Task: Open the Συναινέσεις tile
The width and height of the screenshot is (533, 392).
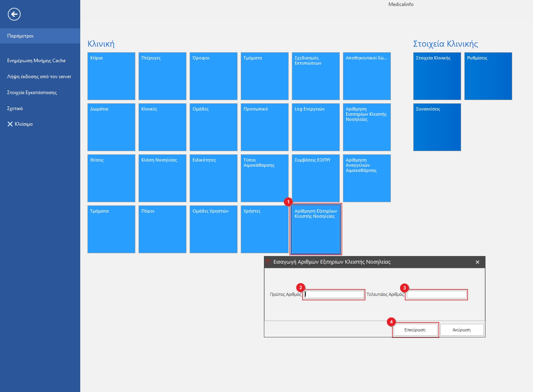Action: pyautogui.click(x=437, y=127)
